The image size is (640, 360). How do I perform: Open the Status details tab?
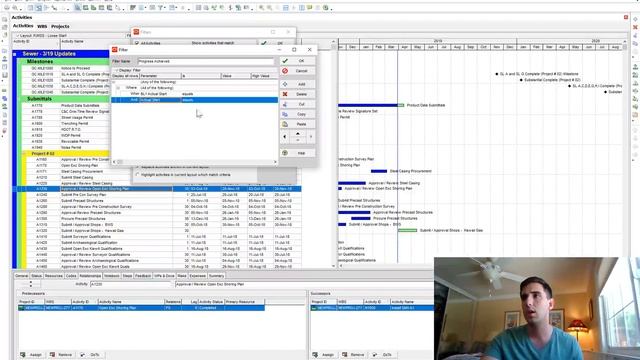click(x=36, y=276)
